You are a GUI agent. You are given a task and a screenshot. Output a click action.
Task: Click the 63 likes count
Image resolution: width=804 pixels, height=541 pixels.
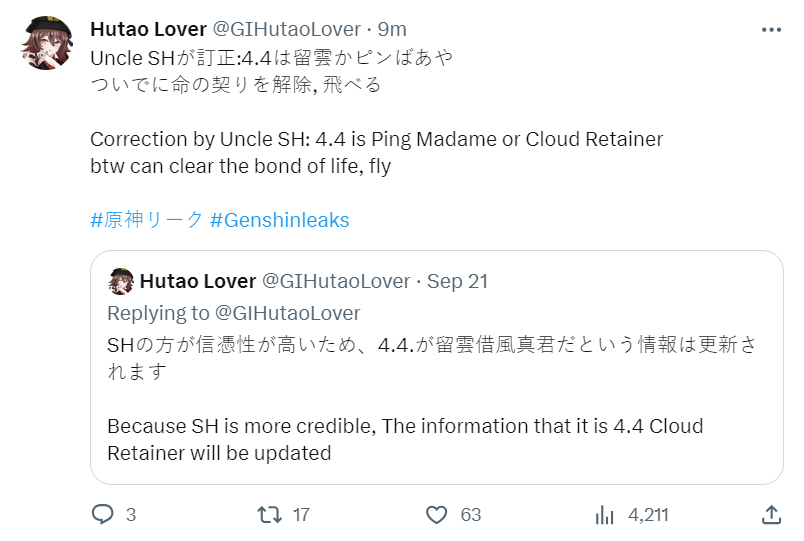pos(470,515)
